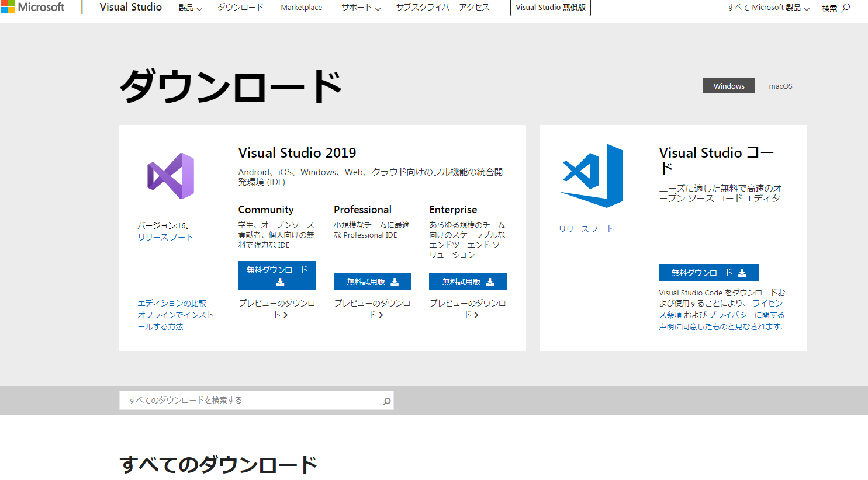The width and height of the screenshot is (868, 480).
Task: Click Professional 無料試用版 button
Action: [x=372, y=281]
